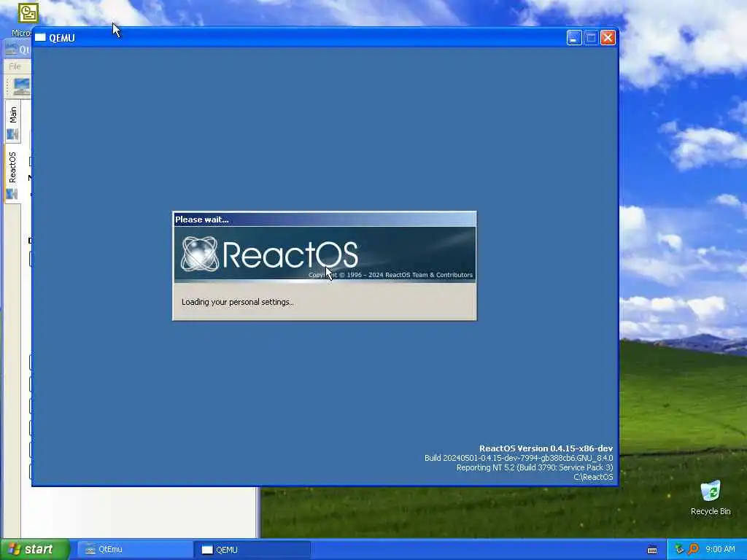Image resolution: width=747 pixels, height=560 pixels.
Task: Close the QEMU window
Action: point(608,38)
